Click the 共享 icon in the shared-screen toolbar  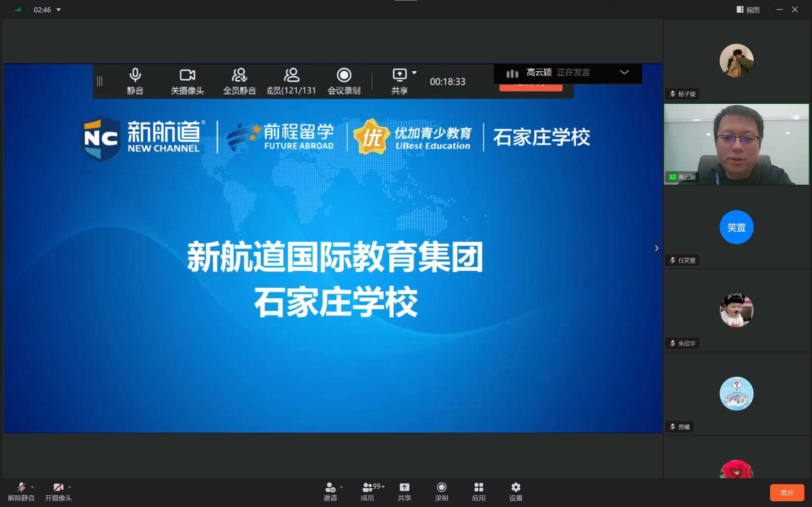pos(399,75)
